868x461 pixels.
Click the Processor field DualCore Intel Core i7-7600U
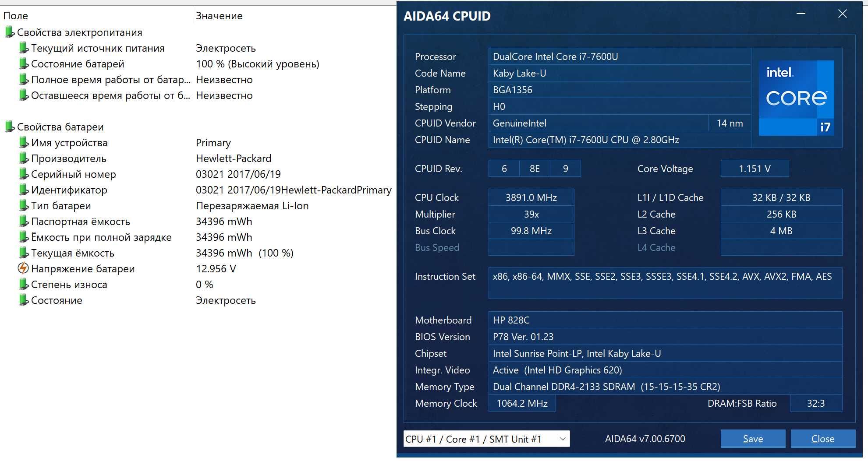(620, 56)
